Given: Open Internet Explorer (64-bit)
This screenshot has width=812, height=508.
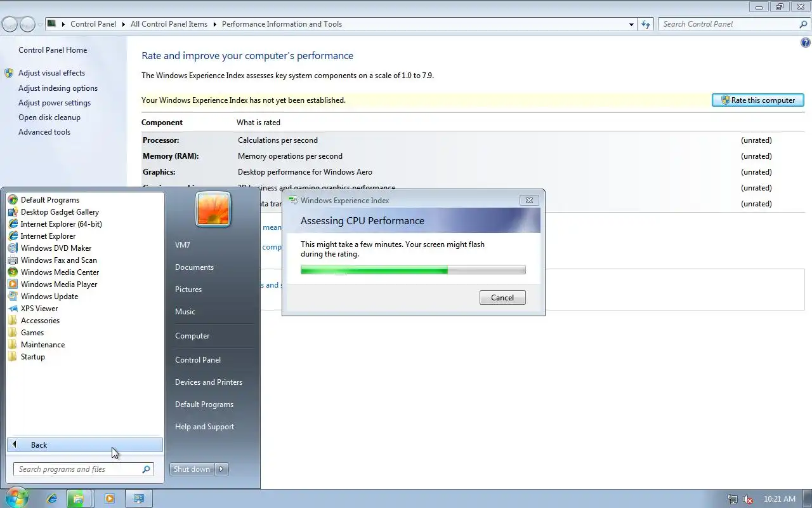Looking at the screenshot, I should (61, 224).
